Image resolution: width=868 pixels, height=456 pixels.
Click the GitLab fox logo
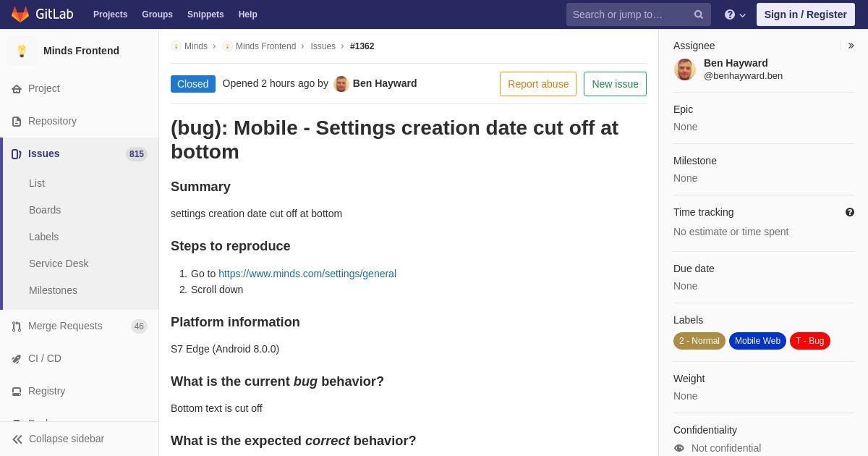pos(20,14)
